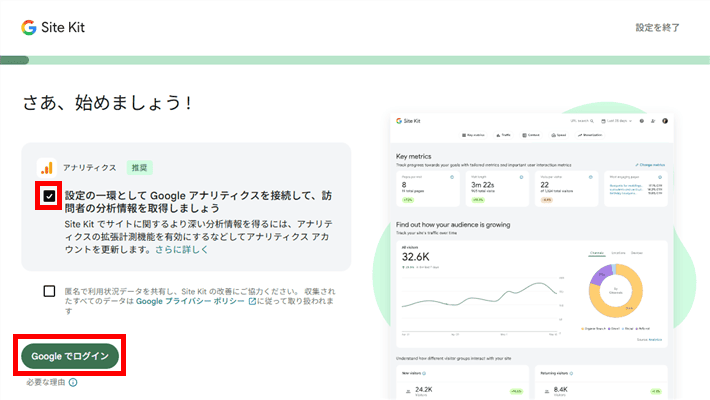Open the さらに詳しく link
The height and width of the screenshot is (400, 710).
point(182,250)
